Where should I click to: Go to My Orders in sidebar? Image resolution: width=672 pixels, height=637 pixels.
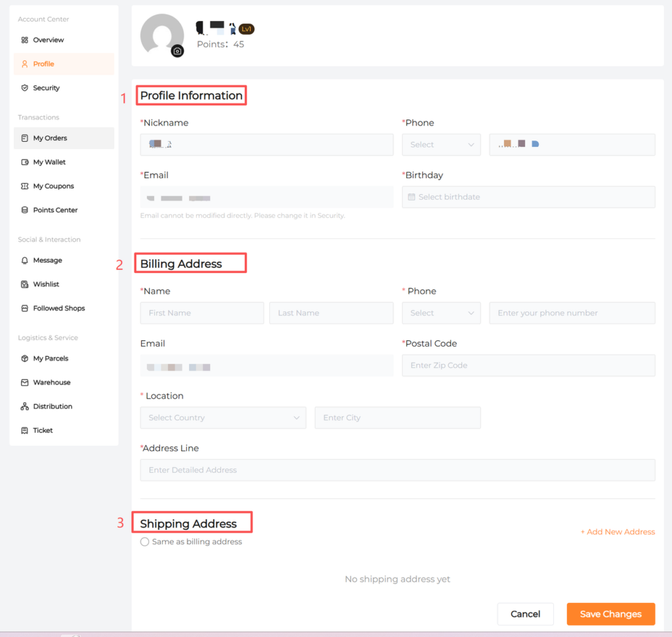(51, 139)
